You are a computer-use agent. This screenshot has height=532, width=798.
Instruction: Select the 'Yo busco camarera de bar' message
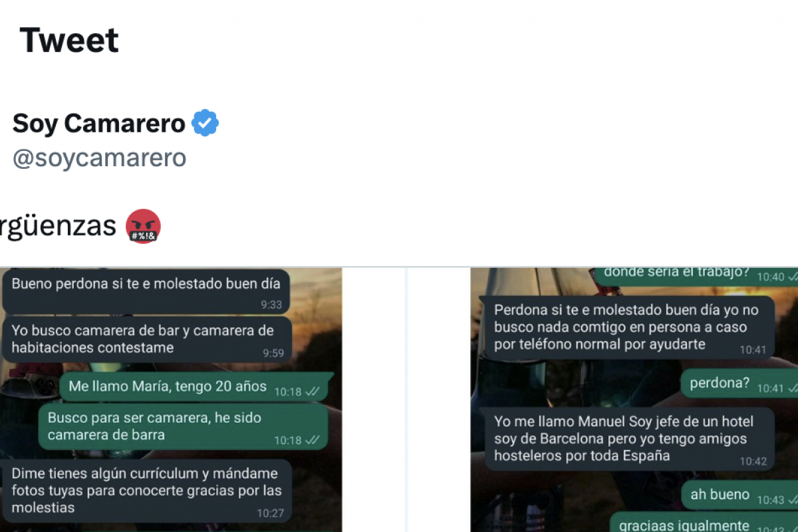coord(148,339)
